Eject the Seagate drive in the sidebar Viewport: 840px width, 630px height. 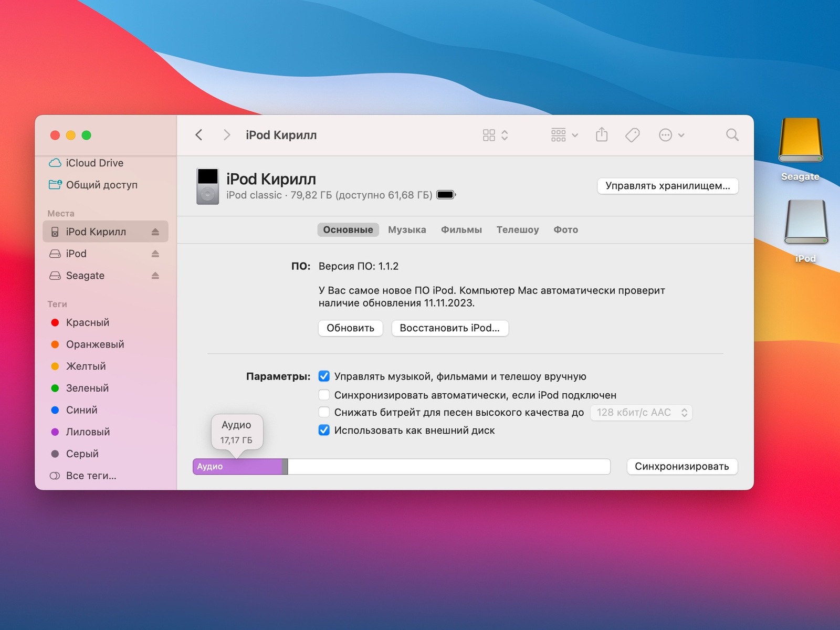(155, 276)
